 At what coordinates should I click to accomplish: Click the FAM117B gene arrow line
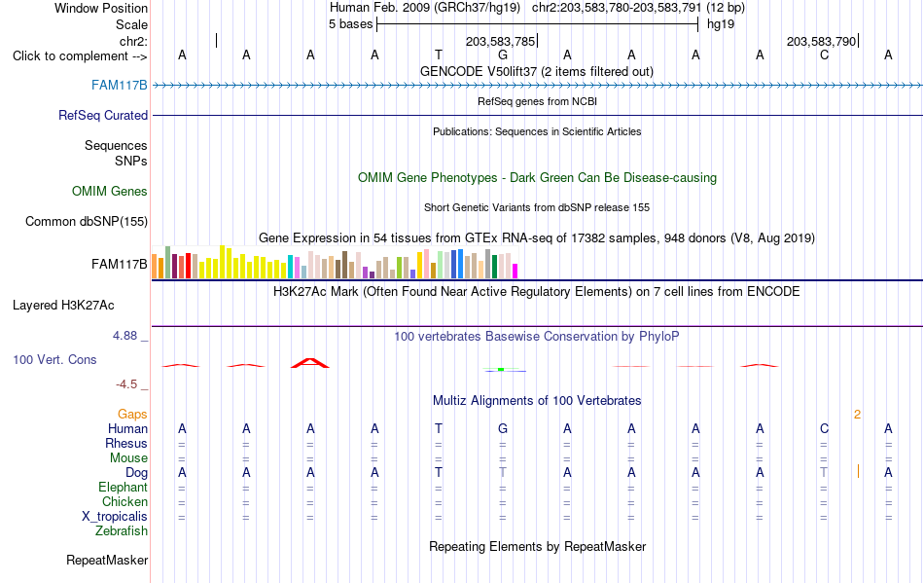[x=537, y=86]
